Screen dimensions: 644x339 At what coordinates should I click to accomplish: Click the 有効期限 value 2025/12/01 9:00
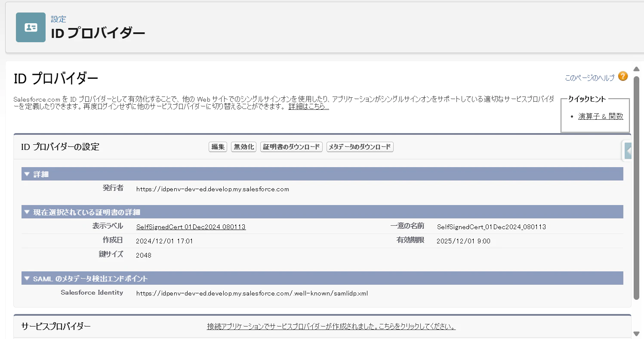coord(463,241)
